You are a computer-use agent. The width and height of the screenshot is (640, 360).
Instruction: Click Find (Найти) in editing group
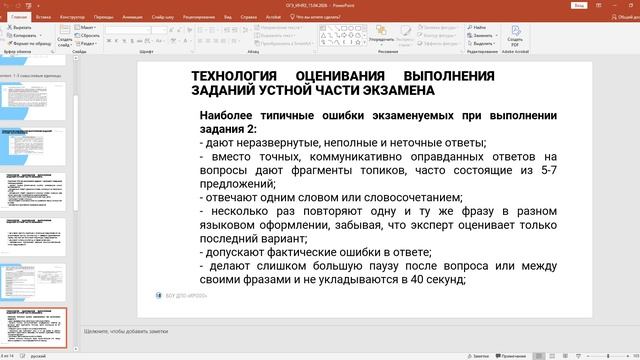click(477, 27)
